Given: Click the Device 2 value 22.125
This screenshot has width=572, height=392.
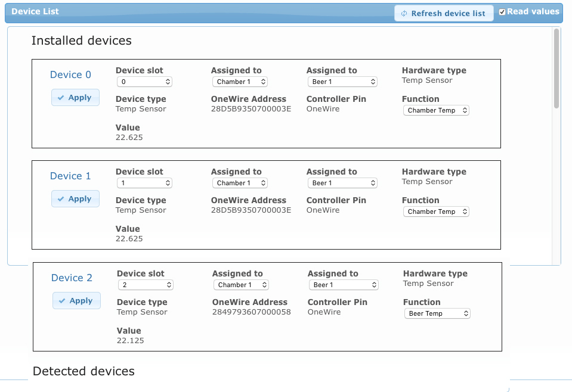Looking at the screenshot, I should (x=130, y=341).
